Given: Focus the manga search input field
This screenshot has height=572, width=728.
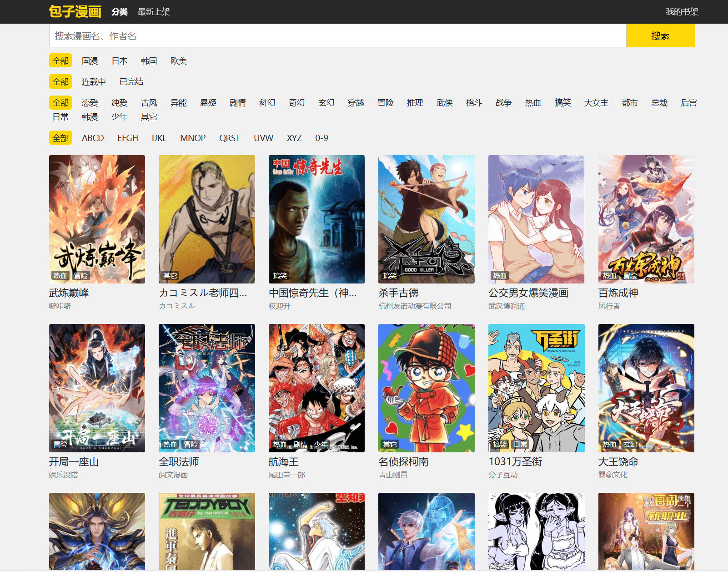Looking at the screenshot, I should [337, 36].
